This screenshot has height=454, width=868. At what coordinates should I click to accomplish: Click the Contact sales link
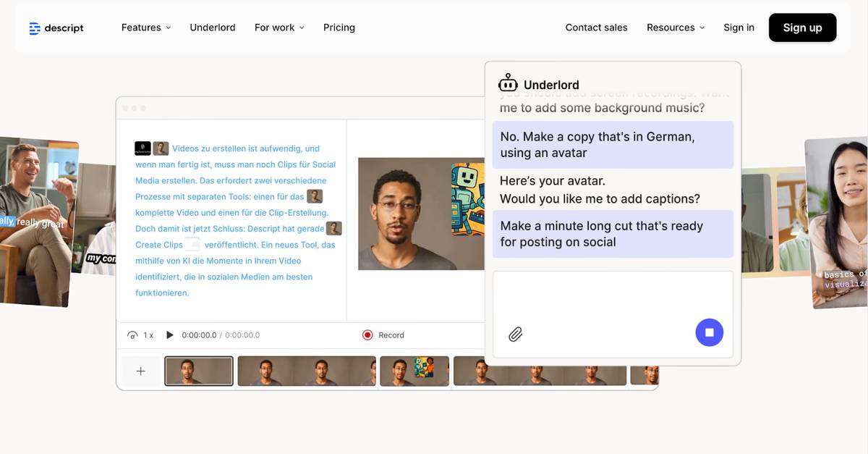(x=596, y=28)
